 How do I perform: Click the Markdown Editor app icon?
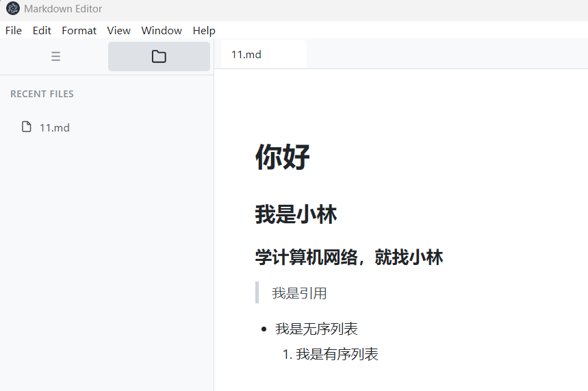tap(13, 8)
